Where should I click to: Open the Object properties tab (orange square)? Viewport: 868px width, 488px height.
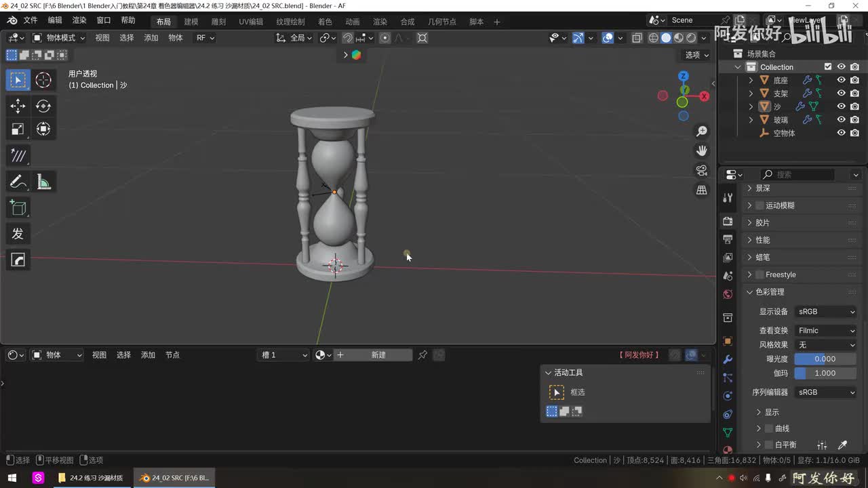[x=728, y=341]
